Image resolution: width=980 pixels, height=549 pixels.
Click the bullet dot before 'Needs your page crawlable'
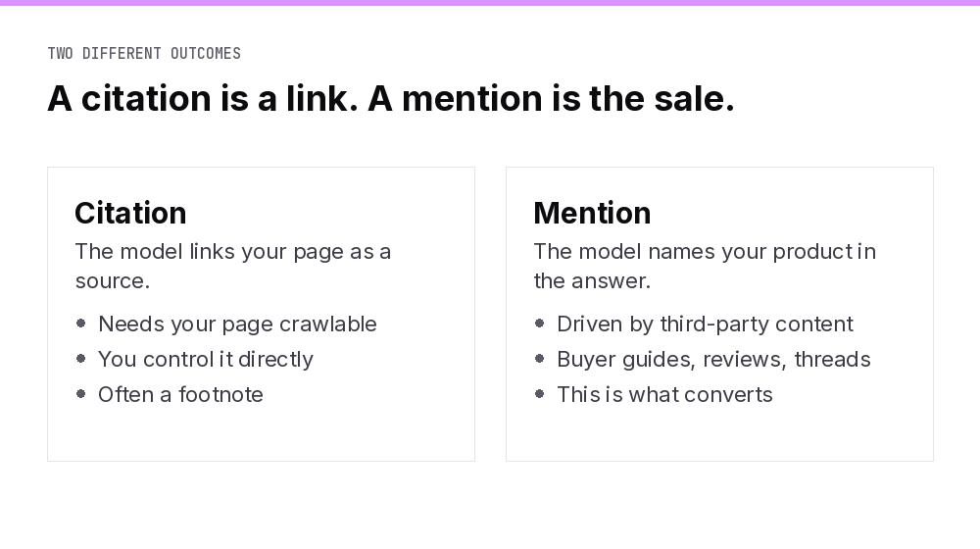[x=80, y=324]
